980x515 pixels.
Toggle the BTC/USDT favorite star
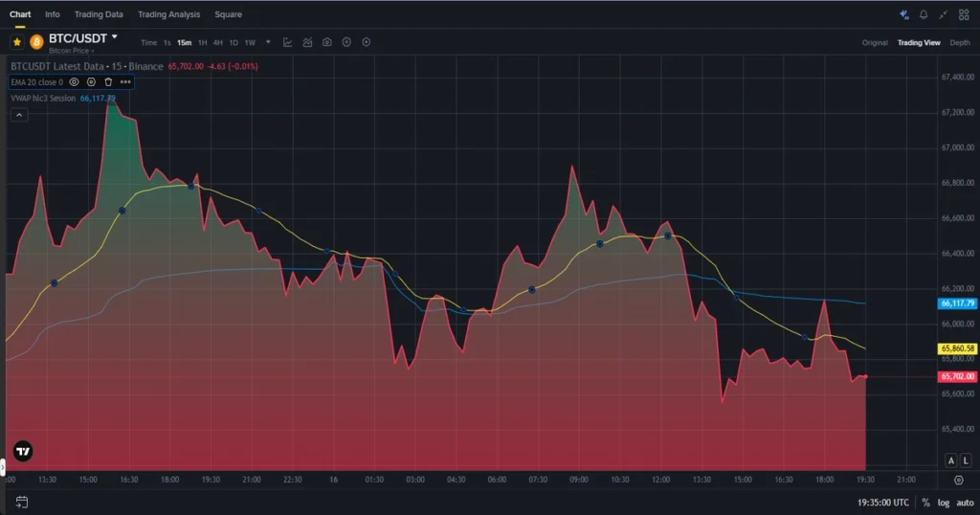click(17, 42)
